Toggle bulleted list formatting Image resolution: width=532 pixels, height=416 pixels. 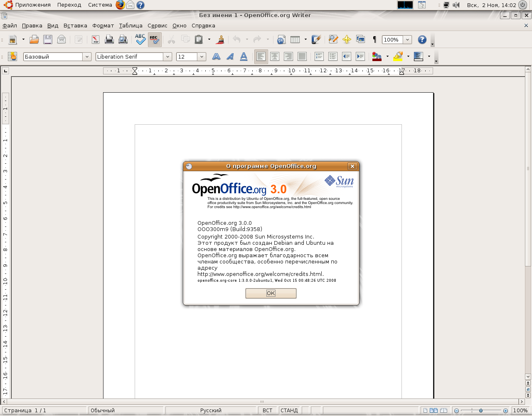[x=332, y=57]
